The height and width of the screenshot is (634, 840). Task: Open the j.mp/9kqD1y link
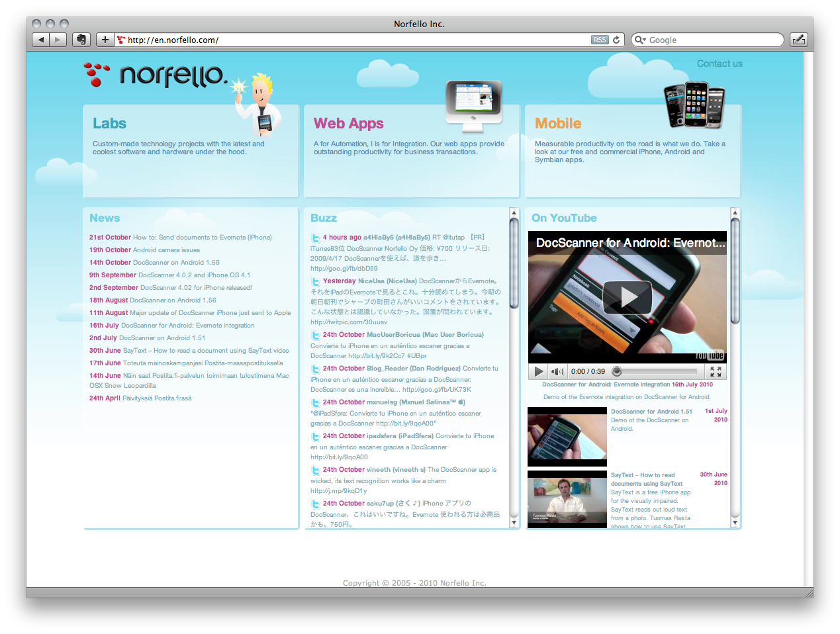click(x=338, y=491)
